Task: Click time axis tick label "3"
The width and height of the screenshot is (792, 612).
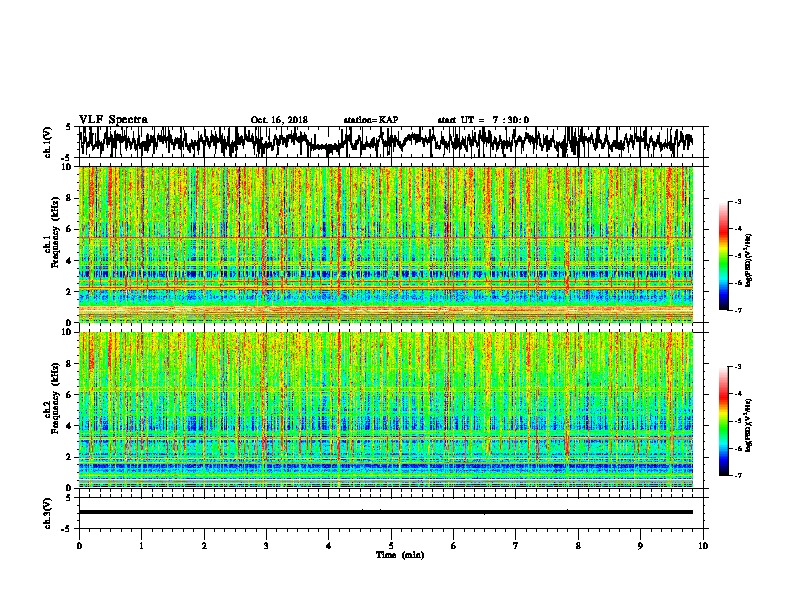Action: click(266, 546)
